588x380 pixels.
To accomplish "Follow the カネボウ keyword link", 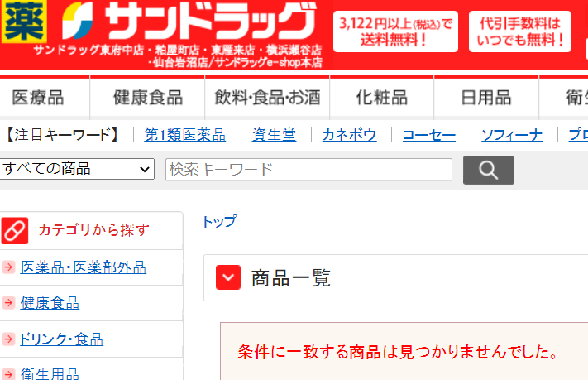I will [350, 135].
